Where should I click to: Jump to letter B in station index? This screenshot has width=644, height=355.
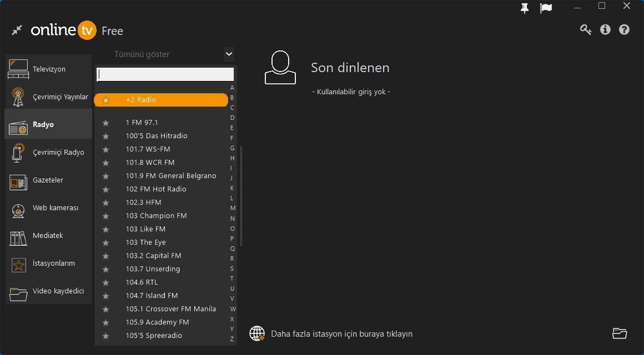[232, 98]
